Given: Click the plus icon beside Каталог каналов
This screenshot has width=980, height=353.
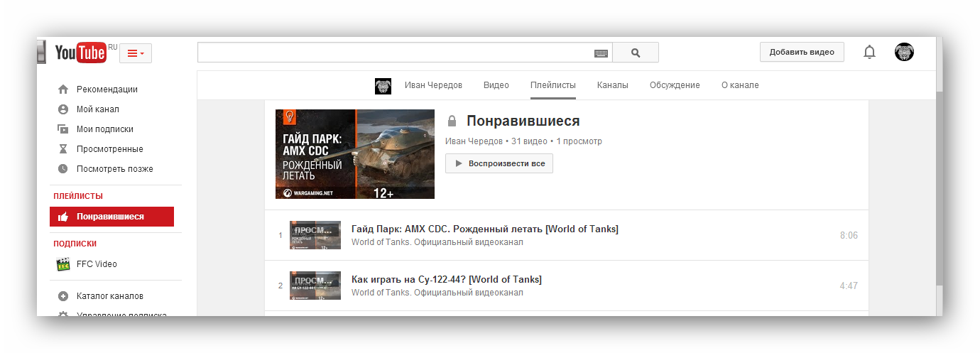Looking at the screenshot, I should point(63,296).
